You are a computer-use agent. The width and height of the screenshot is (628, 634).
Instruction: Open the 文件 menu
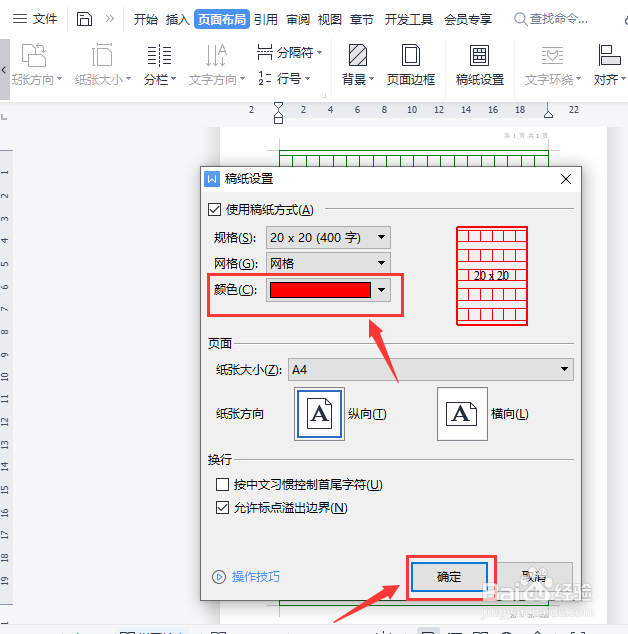[x=34, y=19]
